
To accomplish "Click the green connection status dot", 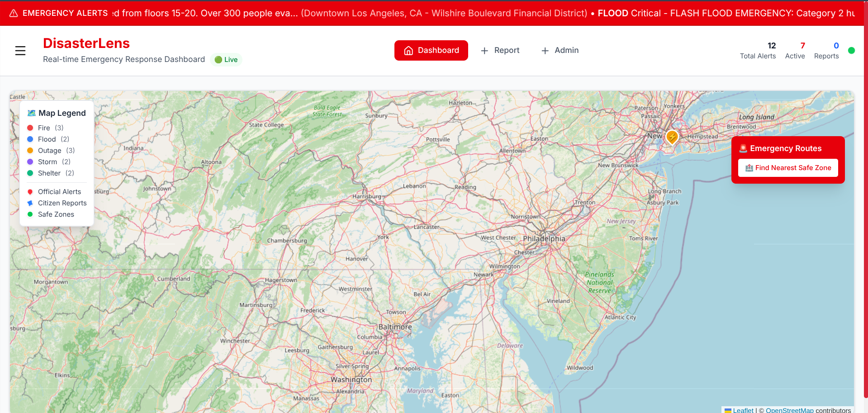I will click(x=851, y=51).
